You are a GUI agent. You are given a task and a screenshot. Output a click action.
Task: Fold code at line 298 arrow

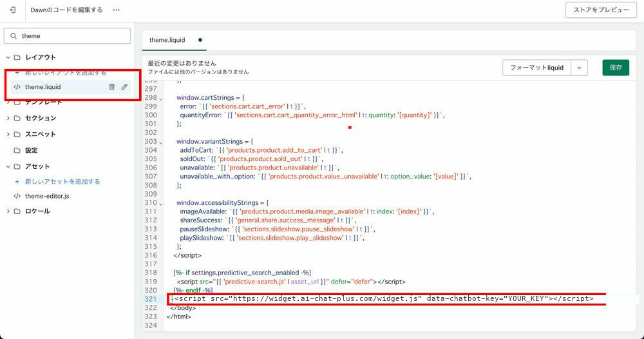coord(160,99)
